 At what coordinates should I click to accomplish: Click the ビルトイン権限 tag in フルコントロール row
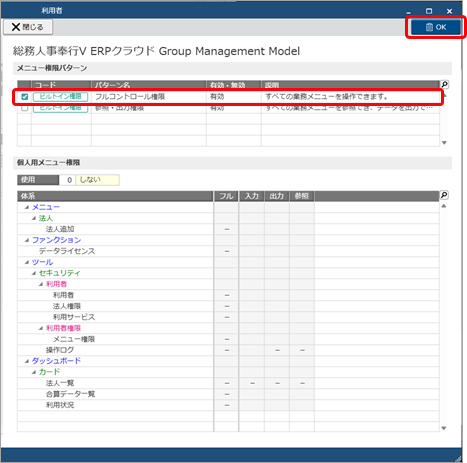pos(60,97)
